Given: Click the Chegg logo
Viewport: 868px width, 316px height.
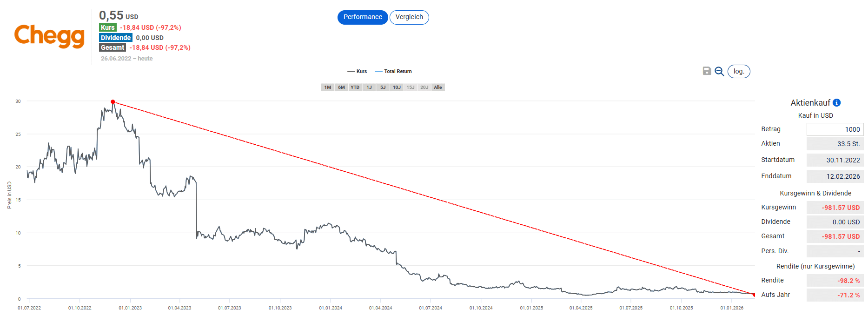Looking at the screenshot, I should 49,36.
